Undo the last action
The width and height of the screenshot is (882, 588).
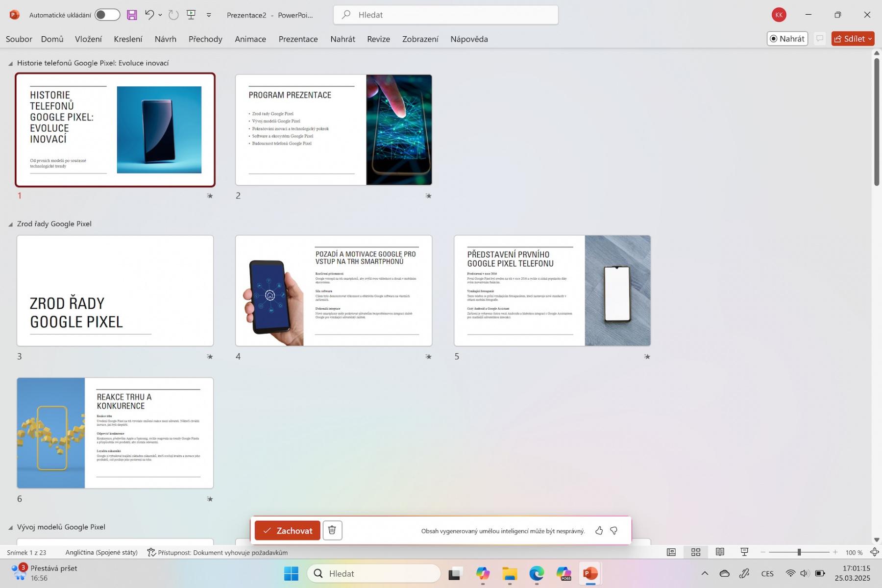click(149, 15)
